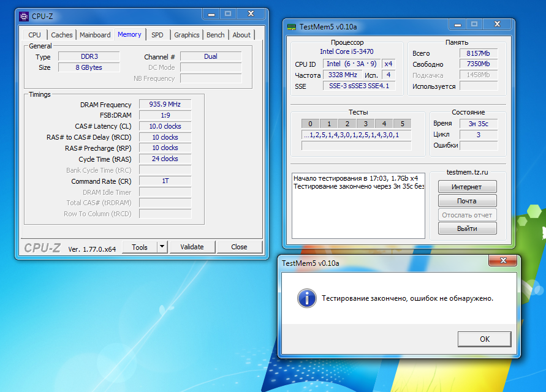Viewport: 546px width, 392px height.
Task: Click the blue info icon in dialog
Action: click(307, 298)
